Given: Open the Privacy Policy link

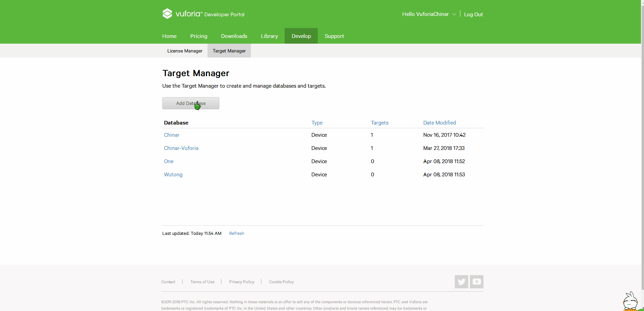Looking at the screenshot, I should (x=242, y=282).
